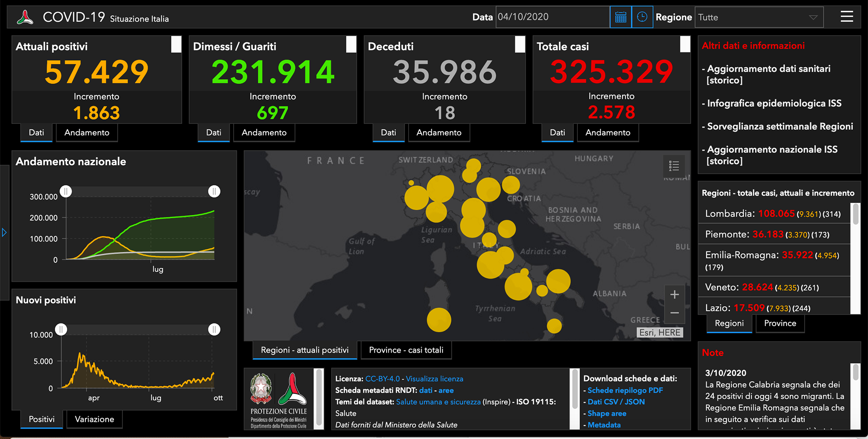The image size is (868, 439).
Task: Select the Variazione chart tab
Action: 94,419
